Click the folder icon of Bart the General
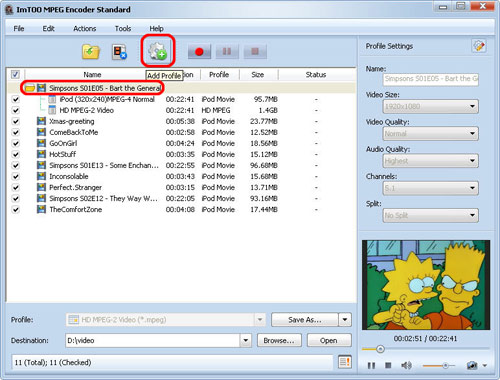 pyautogui.click(x=30, y=88)
